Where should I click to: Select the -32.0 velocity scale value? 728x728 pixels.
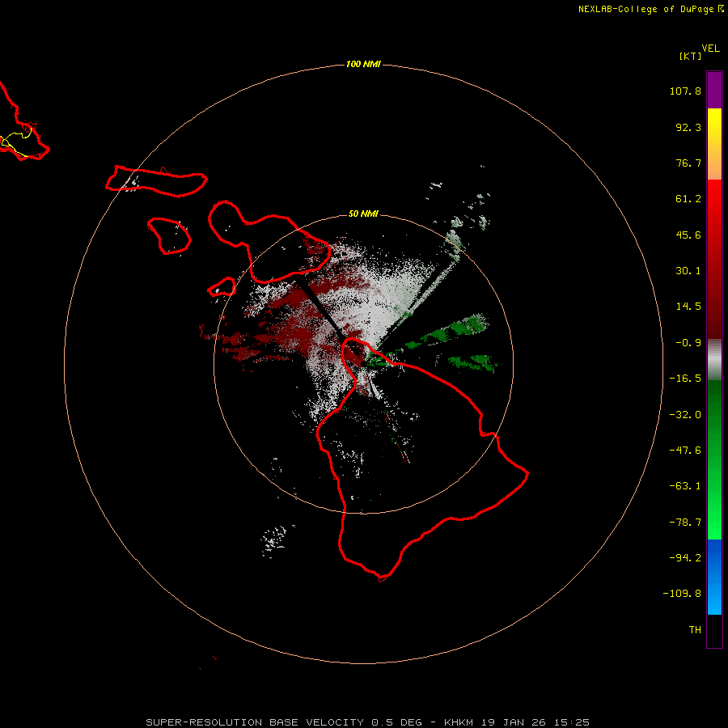(685, 415)
